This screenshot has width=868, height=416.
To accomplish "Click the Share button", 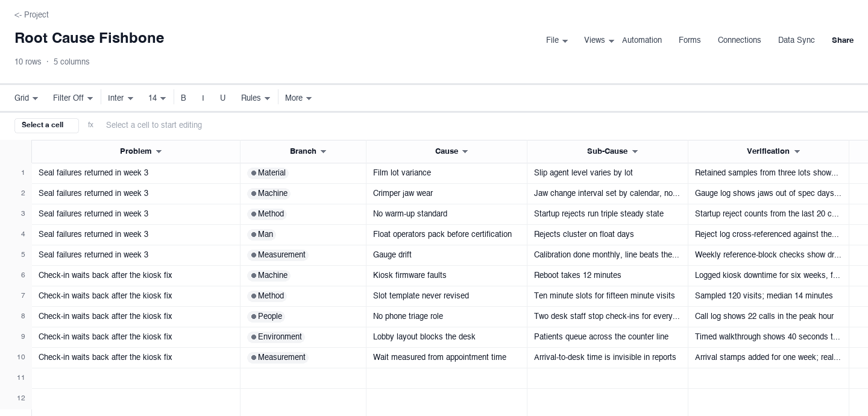I will 843,40.
